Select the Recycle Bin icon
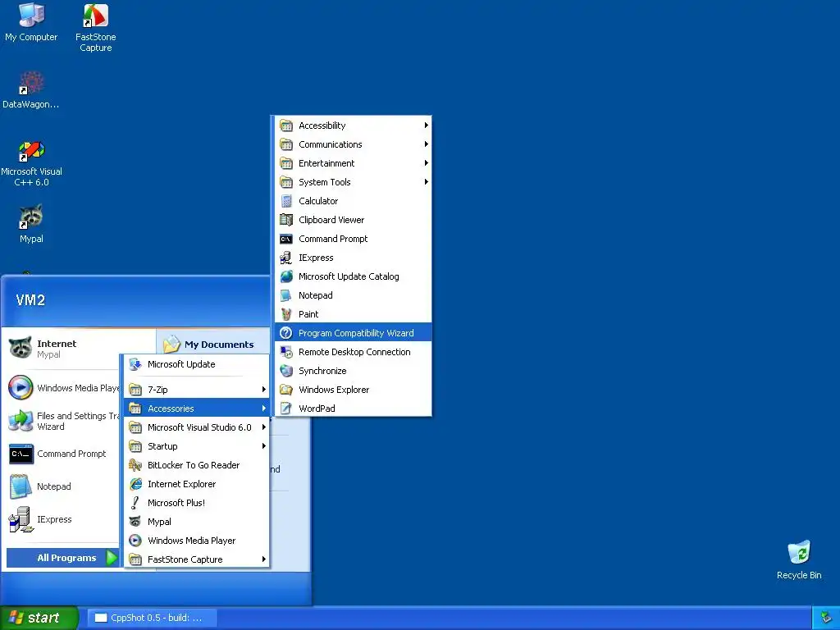Image resolution: width=840 pixels, height=630 pixels. pyautogui.click(x=799, y=559)
